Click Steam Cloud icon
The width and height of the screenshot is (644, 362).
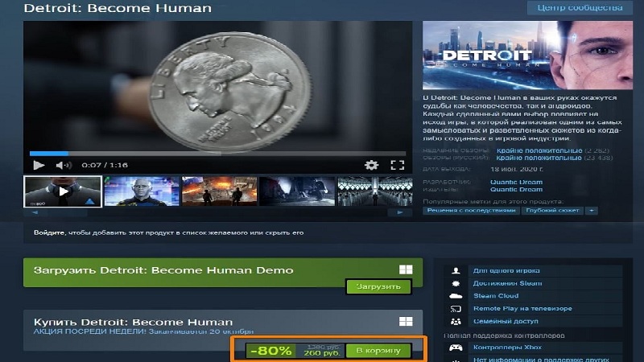456,296
